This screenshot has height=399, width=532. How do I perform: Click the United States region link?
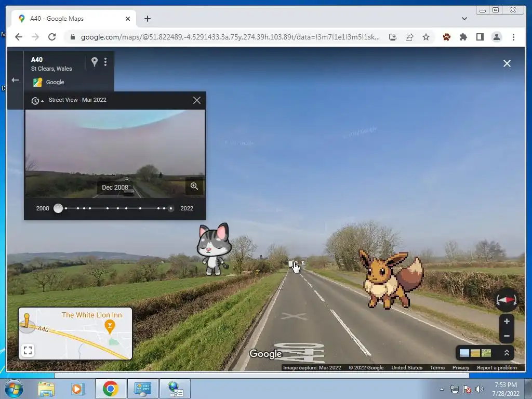click(x=407, y=367)
